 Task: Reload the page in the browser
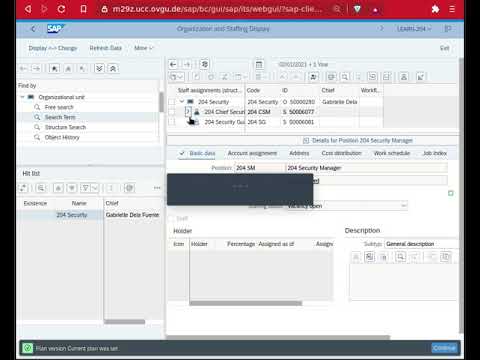pos(61,9)
